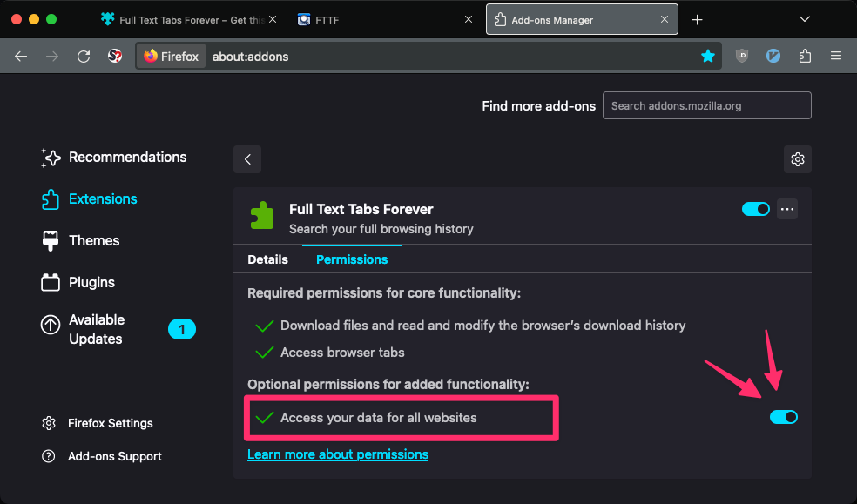This screenshot has height=504, width=857.
Task: Open the Extensions puzzle-piece toolbar menu
Action: pyautogui.click(x=805, y=56)
